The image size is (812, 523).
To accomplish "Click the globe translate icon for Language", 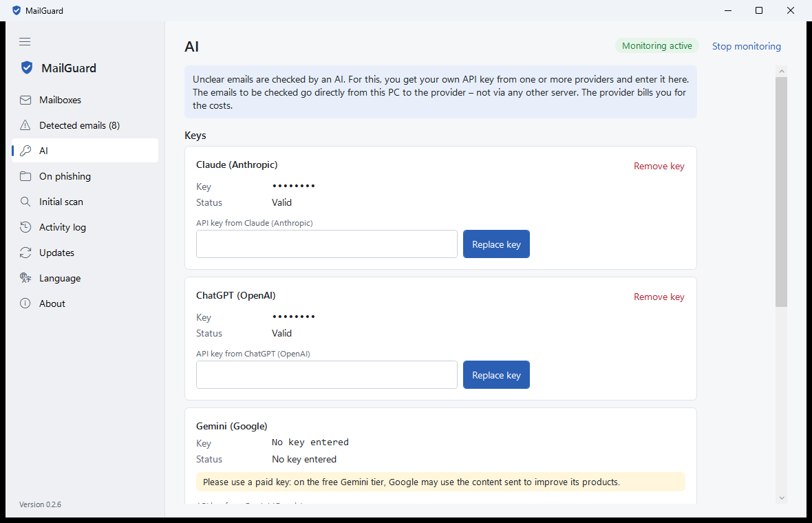I will coord(25,277).
